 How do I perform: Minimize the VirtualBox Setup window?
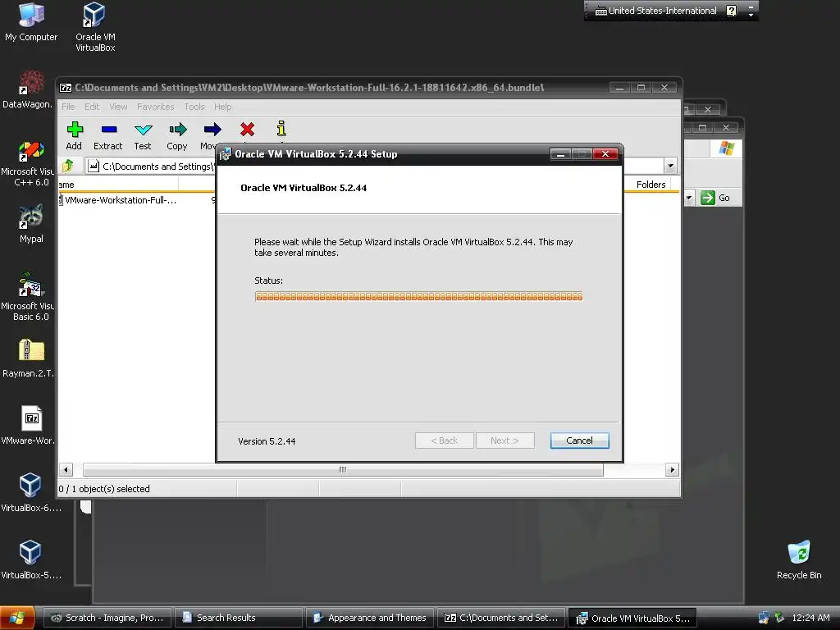560,154
